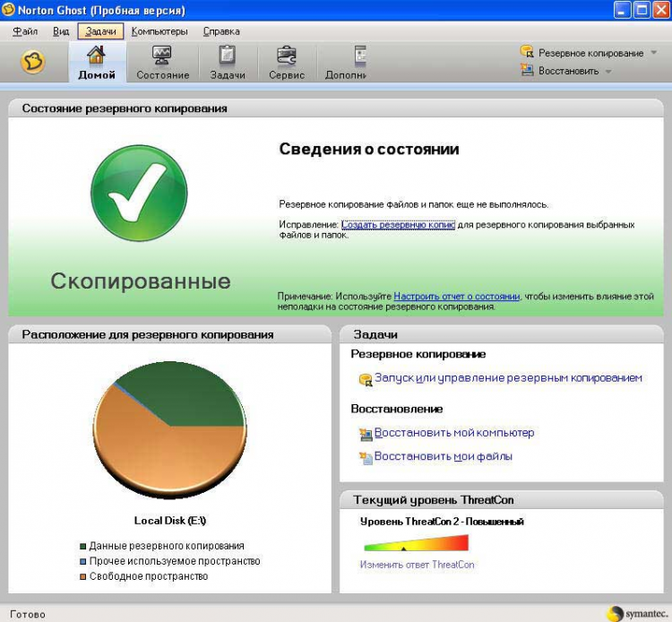Click the Скопированные status text
This screenshot has height=622, width=672.
[141, 281]
